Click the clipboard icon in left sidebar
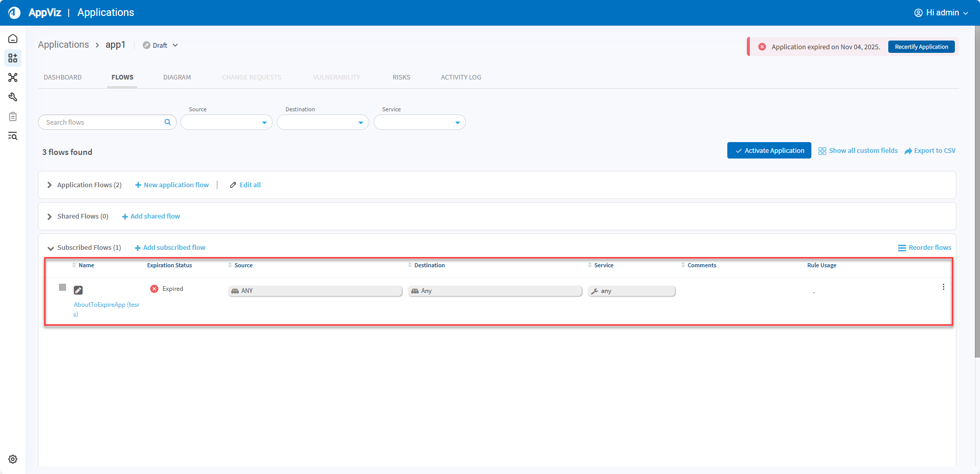This screenshot has width=980, height=474. pos(13,116)
